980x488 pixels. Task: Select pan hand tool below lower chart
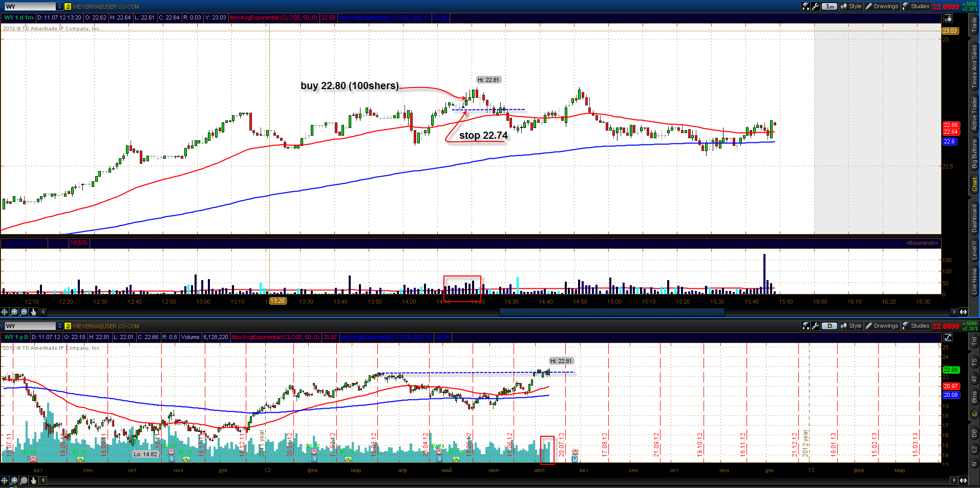(34, 480)
